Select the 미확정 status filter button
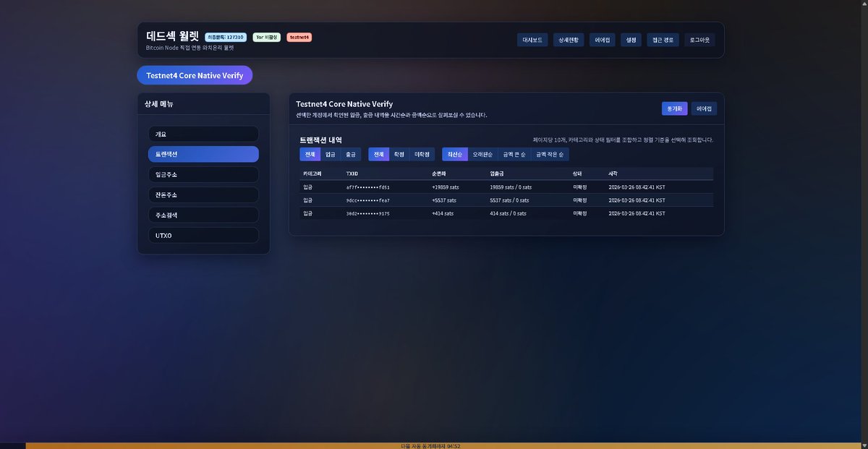This screenshot has width=868, height=449. pos(422,155)
